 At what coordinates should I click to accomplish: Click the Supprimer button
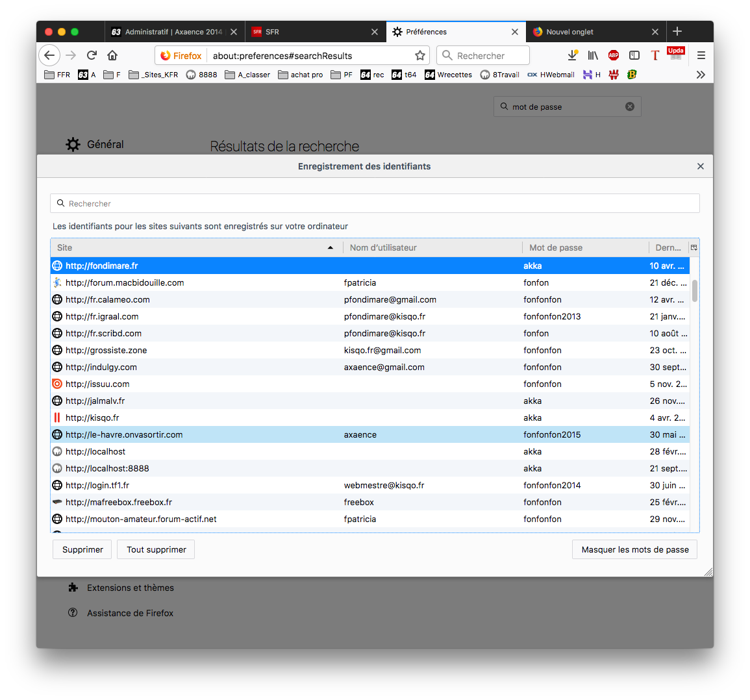coord(82,549)
